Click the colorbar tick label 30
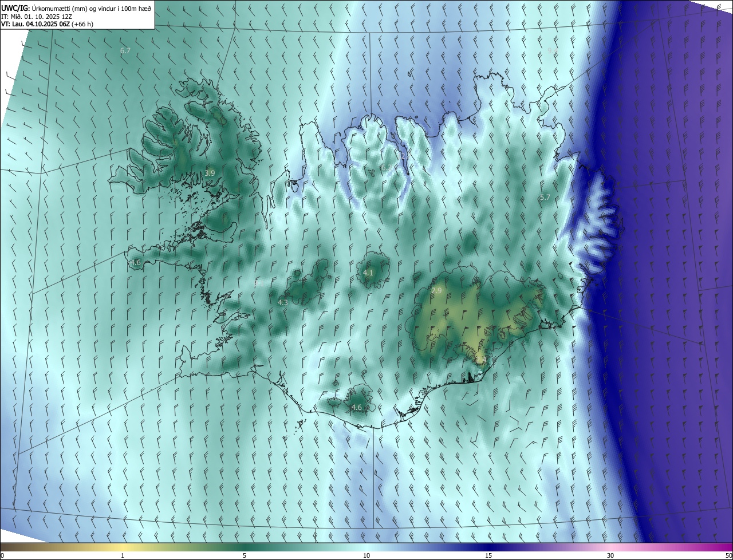Viewport: 733px width, 560px height. 610,555
